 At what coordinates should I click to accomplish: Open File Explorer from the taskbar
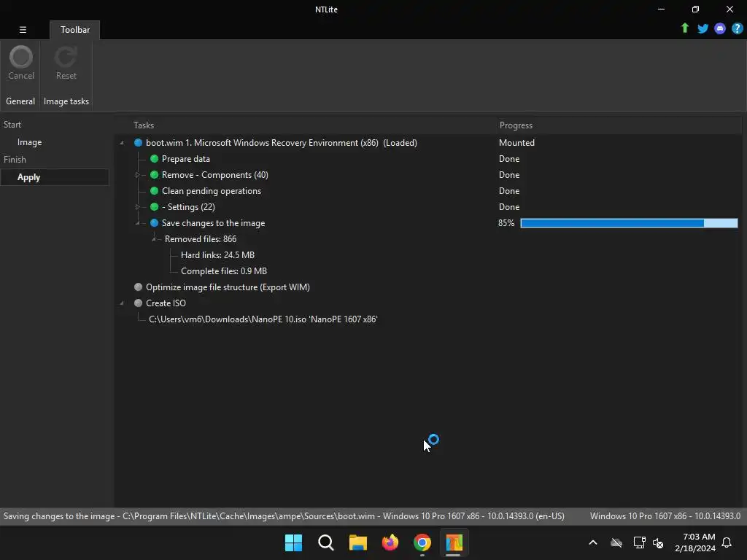[x=357, y=542]
